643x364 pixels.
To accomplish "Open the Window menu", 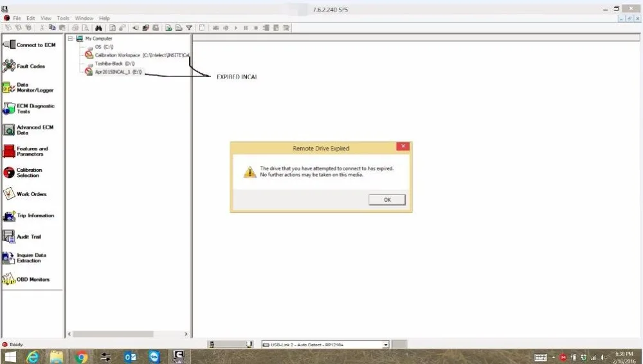I will pyautogui.click(x=84, y=18).
